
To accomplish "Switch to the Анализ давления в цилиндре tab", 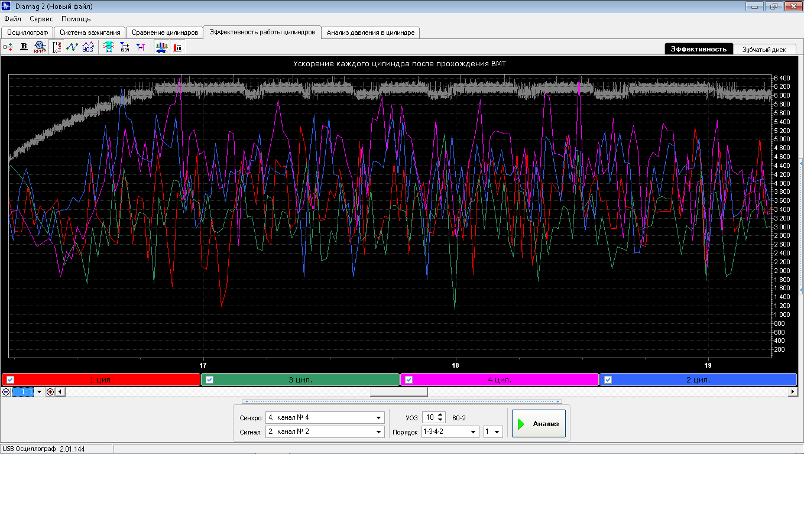I will (371, 33).
